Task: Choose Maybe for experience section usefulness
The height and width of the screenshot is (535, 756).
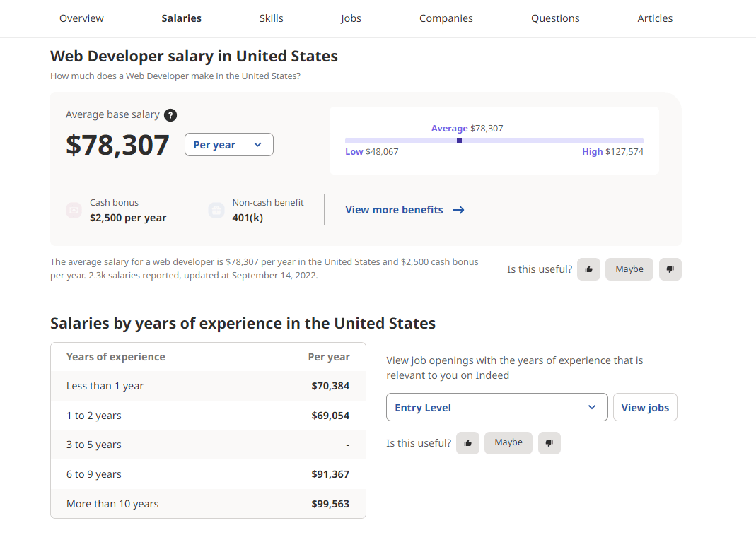Action: tap(508, 443)
